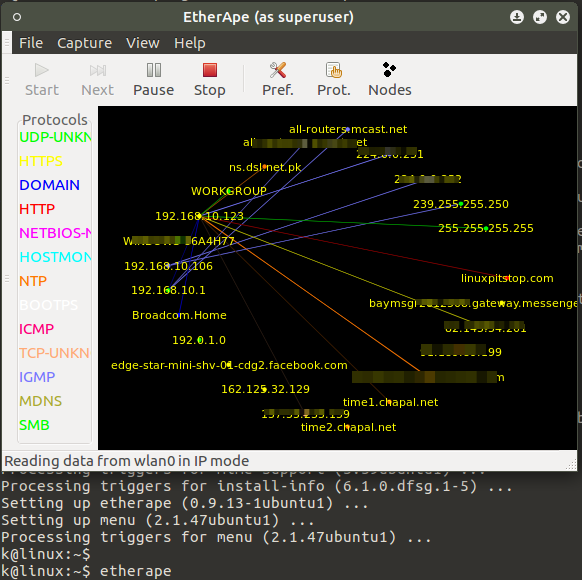583x580 pixels.
Task: Select the UDP-UNKN protocol legend entry
Action: [x=55, y=137]
